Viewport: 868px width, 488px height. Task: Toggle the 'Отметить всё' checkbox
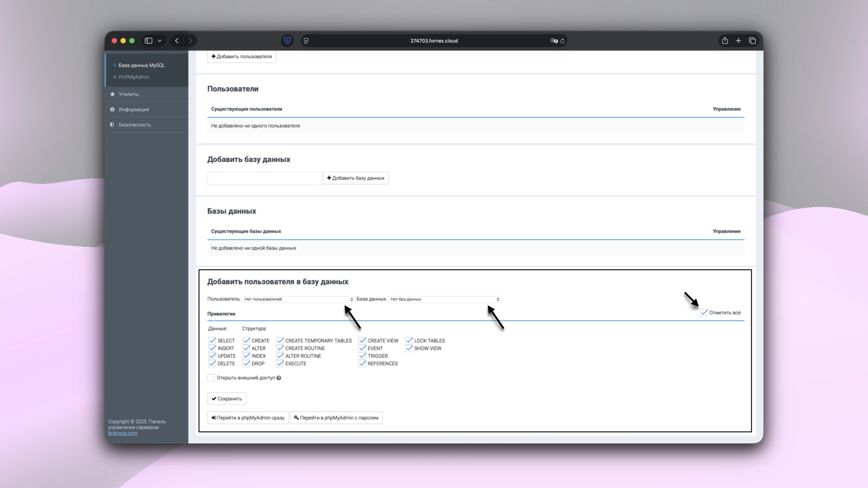[704, 313]
